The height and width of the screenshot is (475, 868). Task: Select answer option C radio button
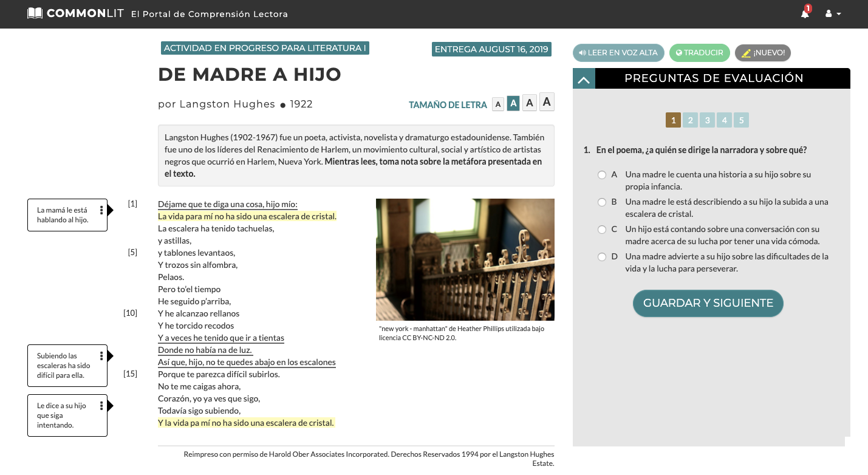pyautogui.click(x=602, y=230)
